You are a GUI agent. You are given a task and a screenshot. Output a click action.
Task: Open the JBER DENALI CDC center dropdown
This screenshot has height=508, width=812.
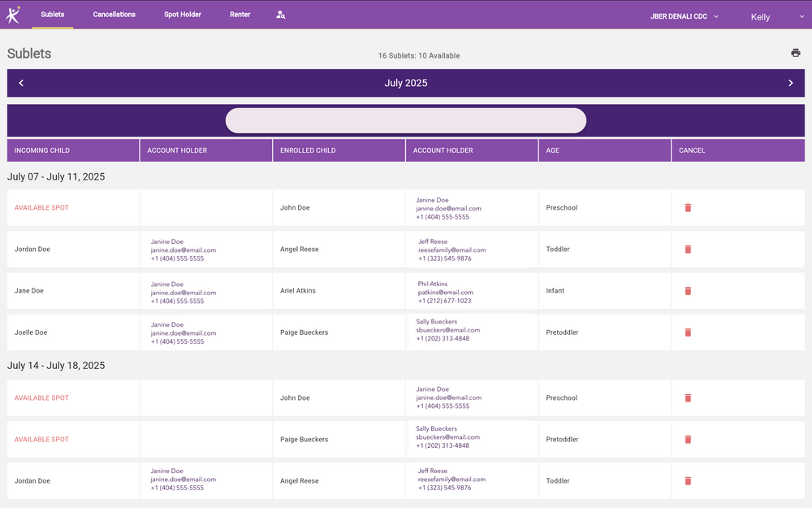[683, 14]
